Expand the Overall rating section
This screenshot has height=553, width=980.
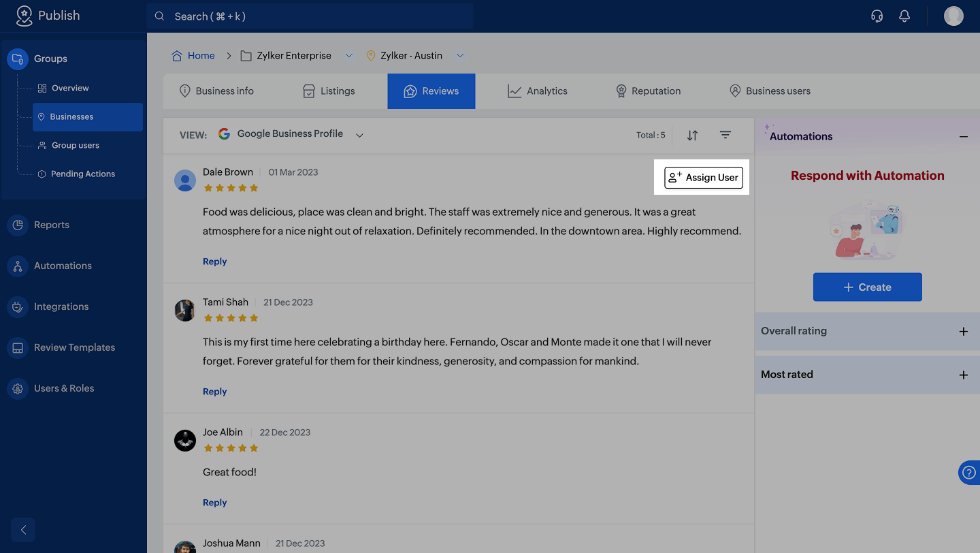click(963, 332)
